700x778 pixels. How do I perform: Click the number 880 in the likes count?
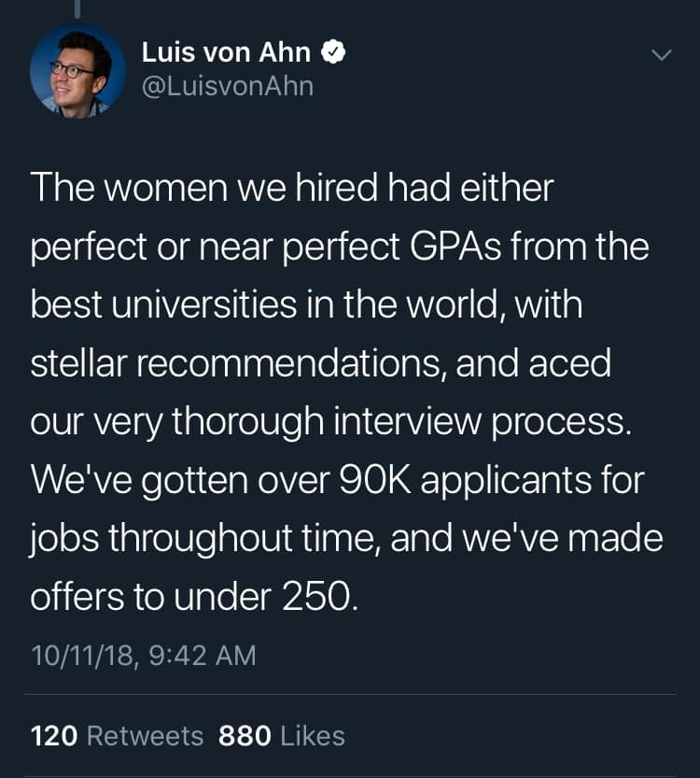click(x=245, y=736)
